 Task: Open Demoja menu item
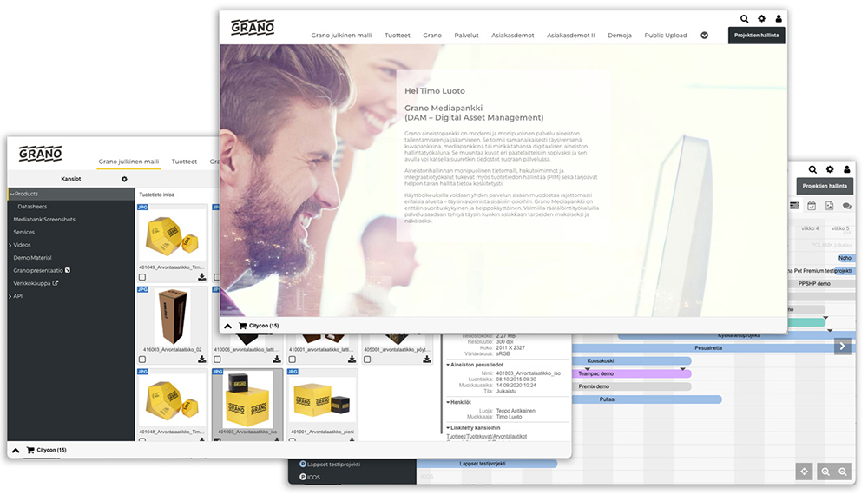[x=620, y=36]
